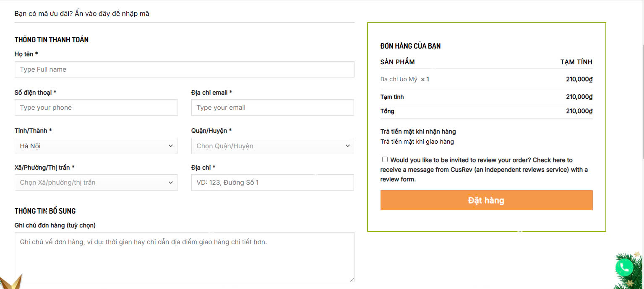Tick the CusRev review invitation checkbox
The width and height of the screenshot is (644, 289).
click(385, 160)
